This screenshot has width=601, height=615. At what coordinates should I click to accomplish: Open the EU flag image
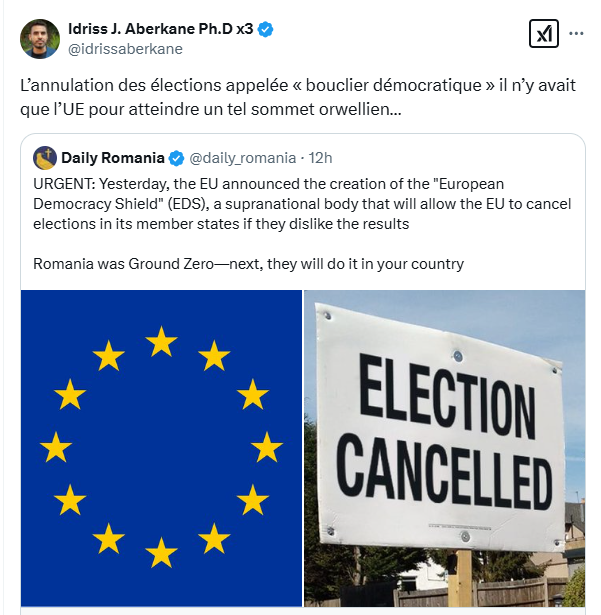[161, 447]
